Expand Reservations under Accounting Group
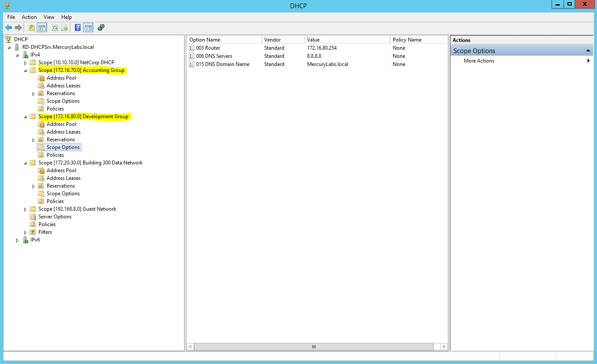The image size is (597, 364). click(x=33, y=94)
